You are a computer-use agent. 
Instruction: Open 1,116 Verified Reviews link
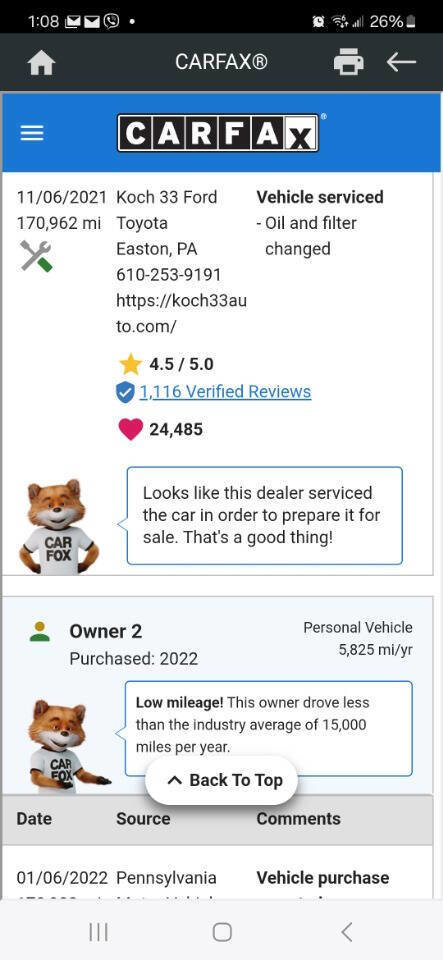pyautogui.click(x=225, y=392)
